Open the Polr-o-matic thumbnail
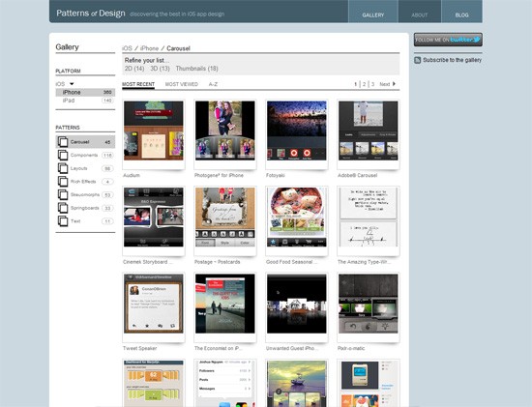This screenshot has width=532, height=407. 369,304
